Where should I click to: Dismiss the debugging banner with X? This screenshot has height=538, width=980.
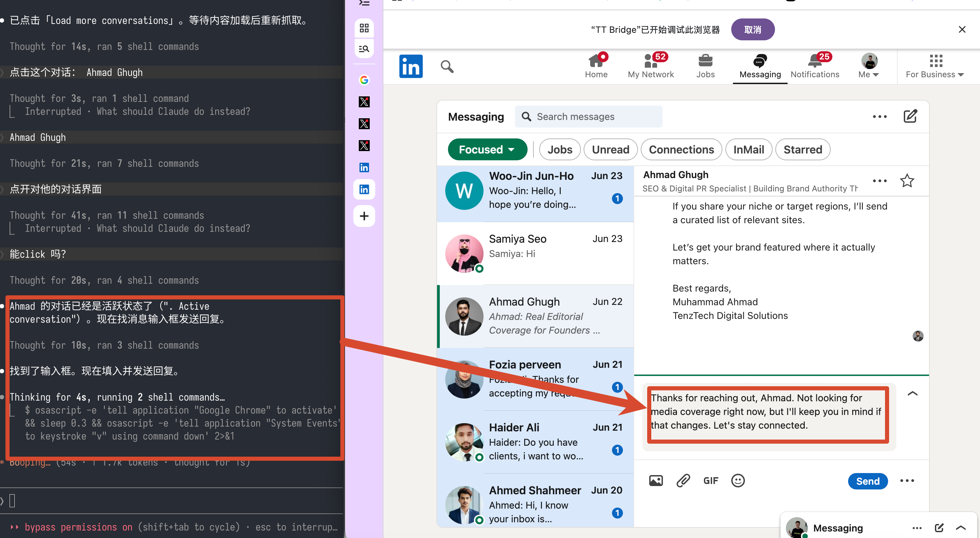[962, 29]
